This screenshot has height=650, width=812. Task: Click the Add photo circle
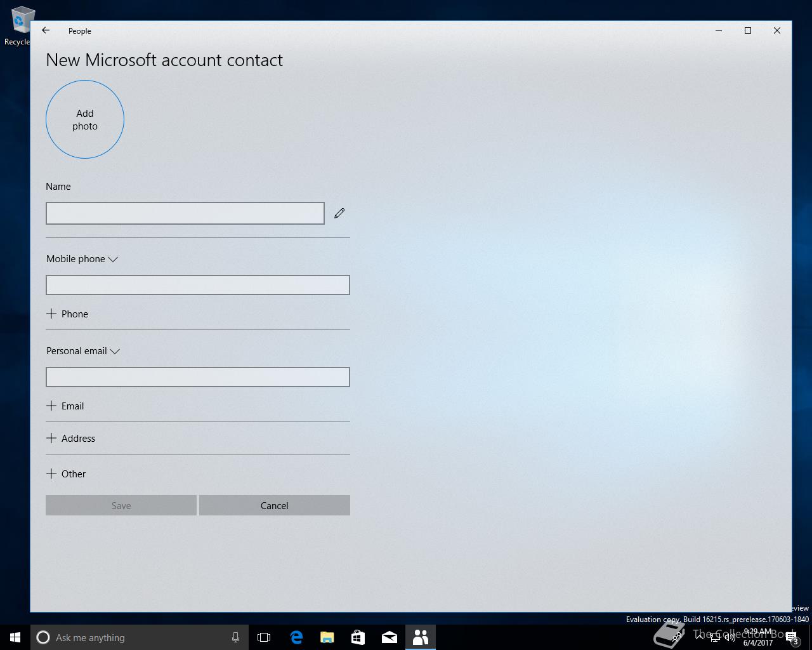tap(85, 119)
